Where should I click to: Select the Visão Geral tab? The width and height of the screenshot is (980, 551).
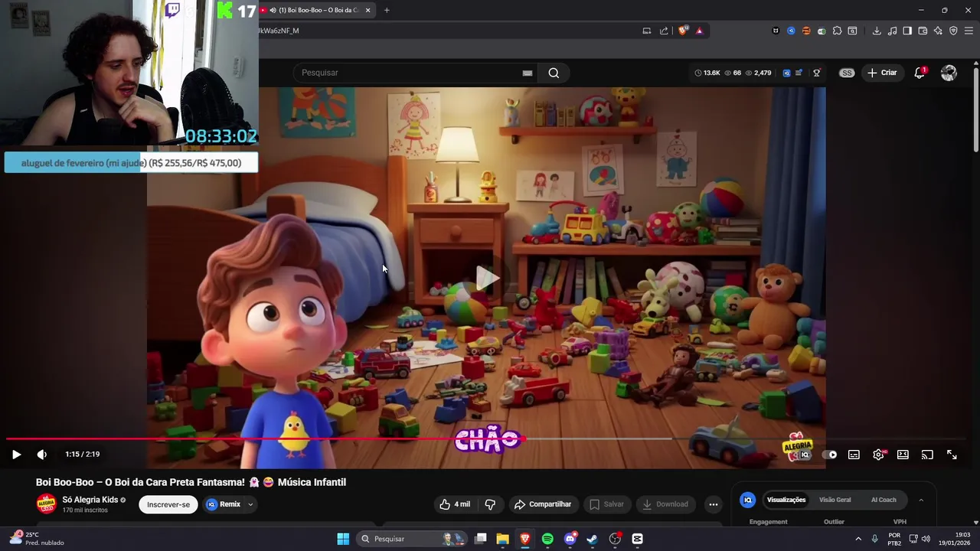(835, 500)
